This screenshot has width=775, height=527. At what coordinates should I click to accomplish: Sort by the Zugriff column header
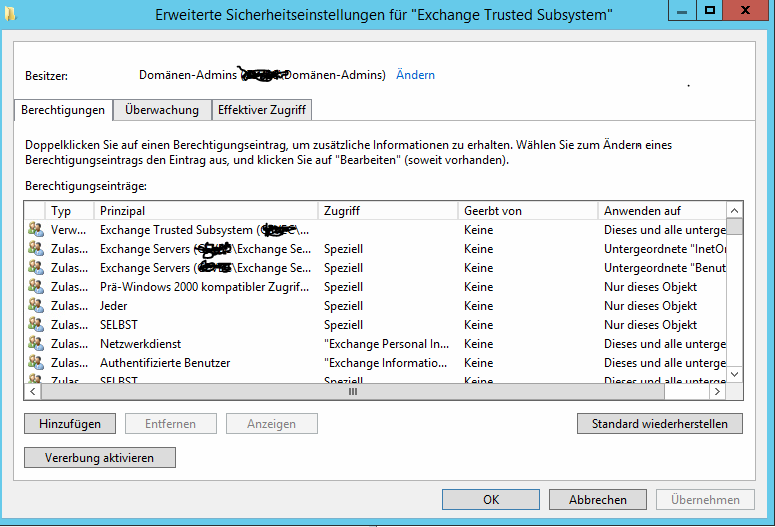388,211
